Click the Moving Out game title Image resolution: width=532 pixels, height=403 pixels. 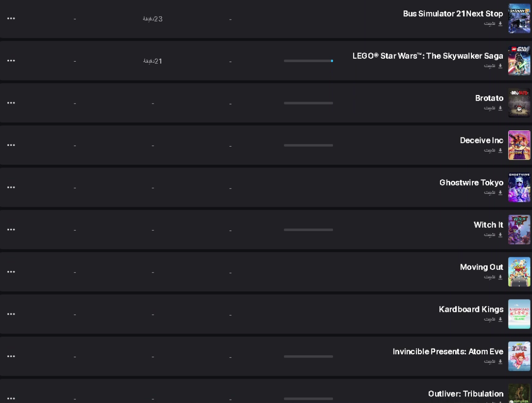click(481, 267)
